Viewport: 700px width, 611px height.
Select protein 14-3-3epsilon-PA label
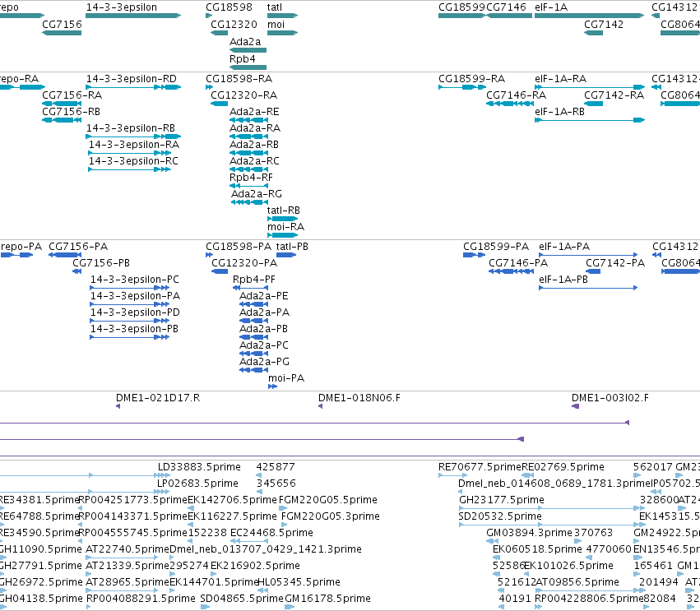(x=135, y=296)
